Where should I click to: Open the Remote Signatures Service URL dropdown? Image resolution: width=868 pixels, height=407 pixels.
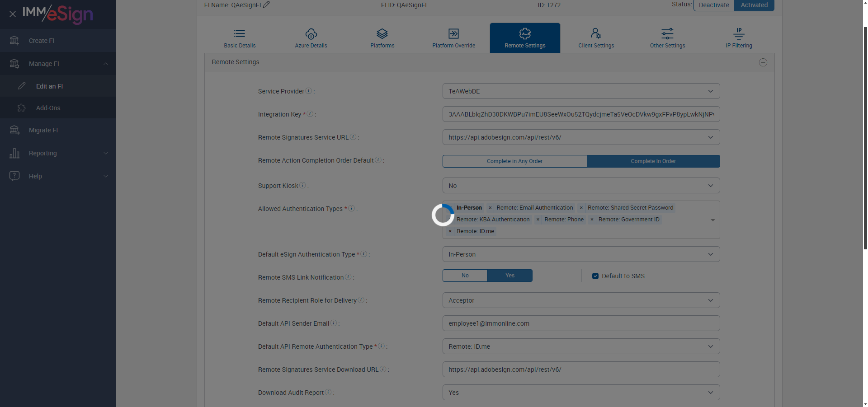pos(581,137)
